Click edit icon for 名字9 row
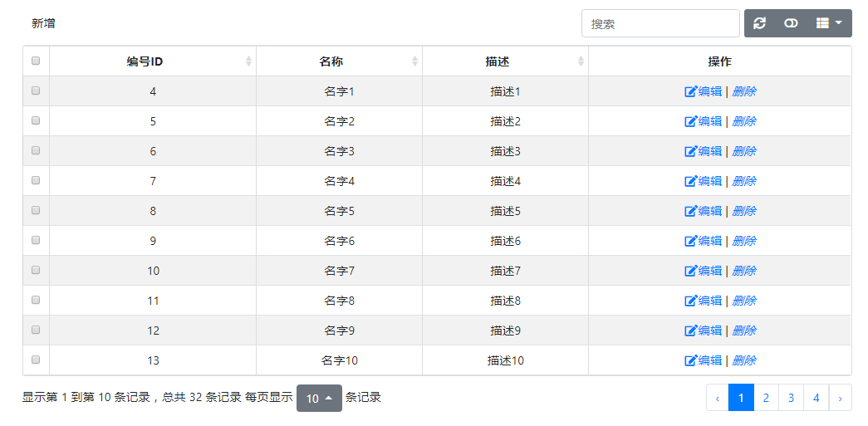 pyautogui.click(x=690, y=331)
